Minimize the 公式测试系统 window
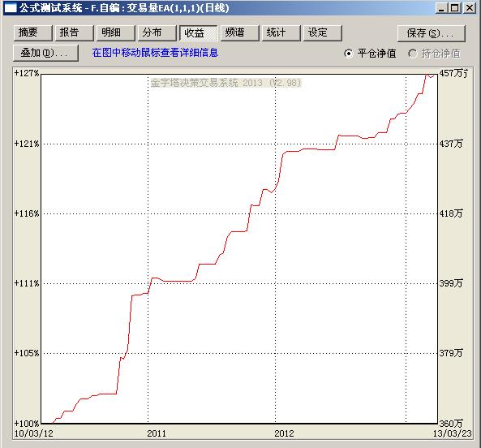 click(x=441, y=8)
